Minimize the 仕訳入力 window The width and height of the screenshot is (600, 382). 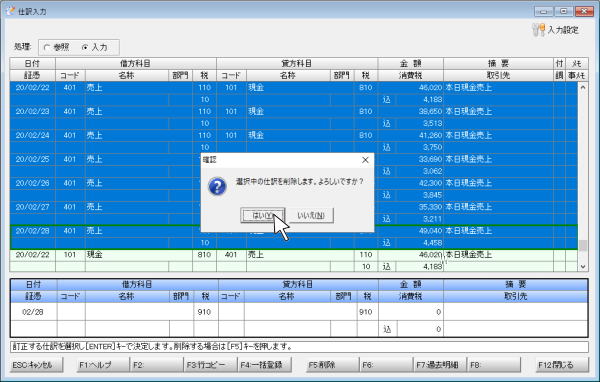(x=543, y=11)
